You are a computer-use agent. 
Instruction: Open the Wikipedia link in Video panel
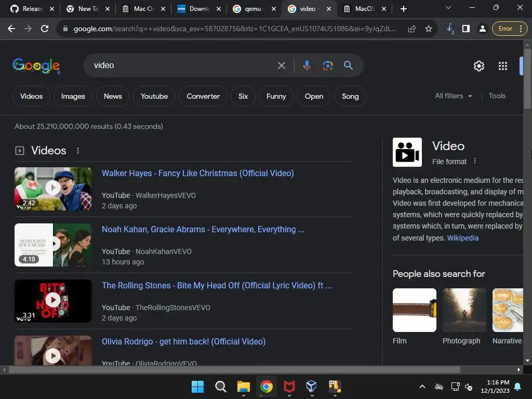[462, 238]
